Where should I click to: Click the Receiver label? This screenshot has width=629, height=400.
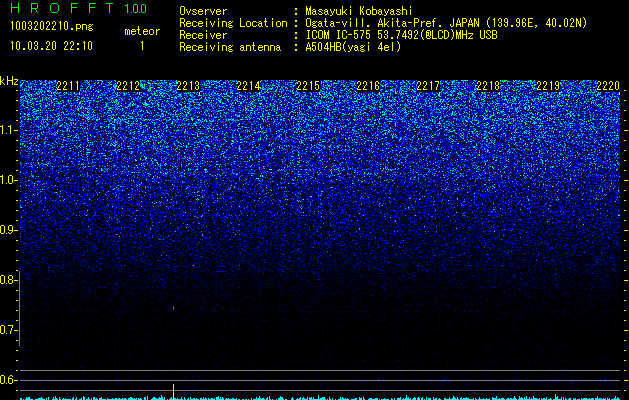click(x=203, y=35)
